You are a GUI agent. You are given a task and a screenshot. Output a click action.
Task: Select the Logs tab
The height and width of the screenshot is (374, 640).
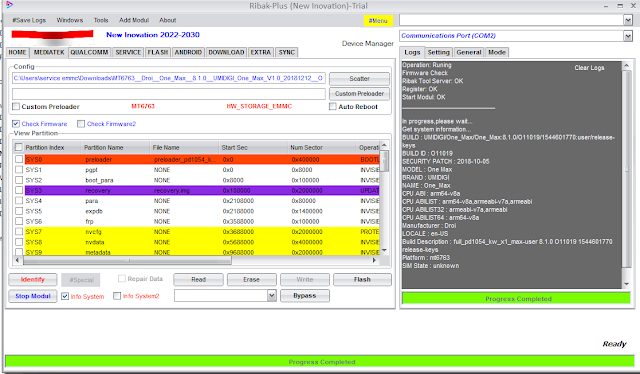pos(412,52)
